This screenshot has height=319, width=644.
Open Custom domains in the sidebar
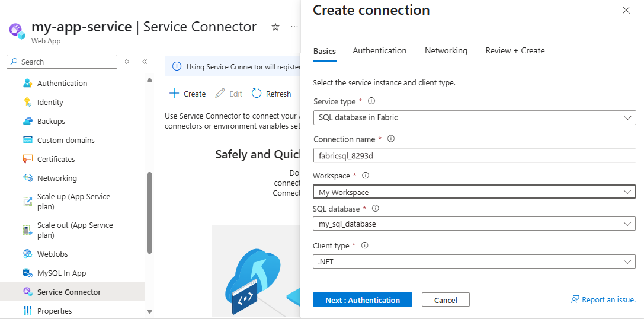pos(66,140)
